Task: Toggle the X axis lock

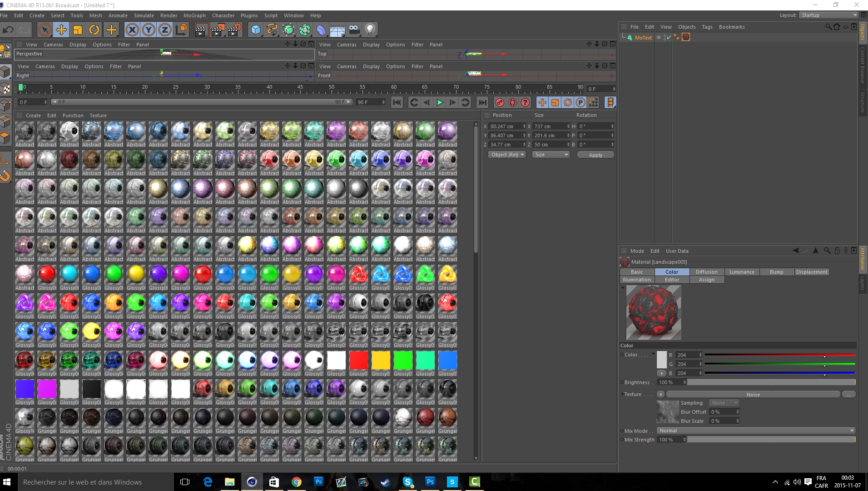Action: tap(132, 30)
